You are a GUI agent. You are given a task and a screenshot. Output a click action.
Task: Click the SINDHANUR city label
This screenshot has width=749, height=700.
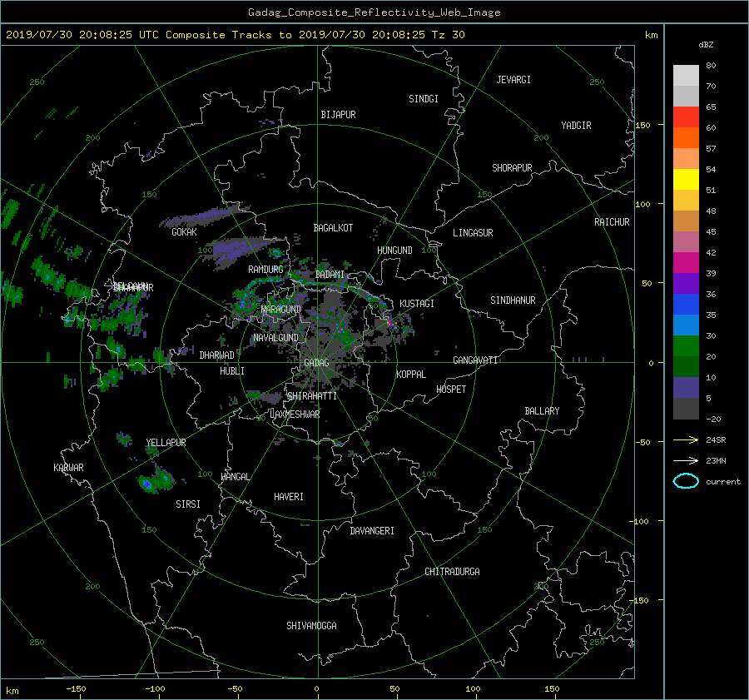(513, 300)
